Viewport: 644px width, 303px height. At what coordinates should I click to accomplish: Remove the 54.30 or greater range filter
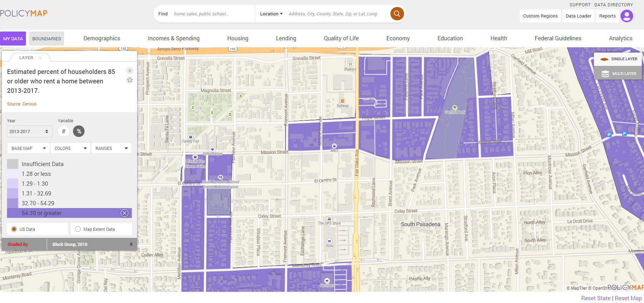[125, 213]
